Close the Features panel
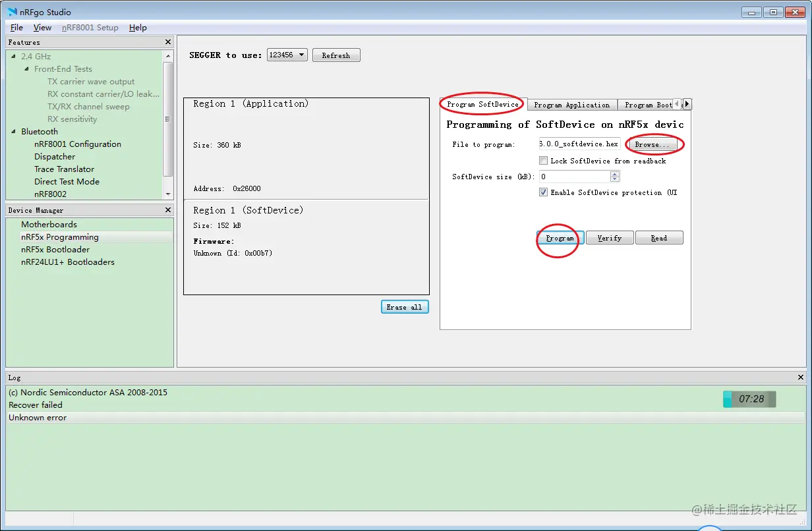 pyautogui.click(x=167, y=42)
